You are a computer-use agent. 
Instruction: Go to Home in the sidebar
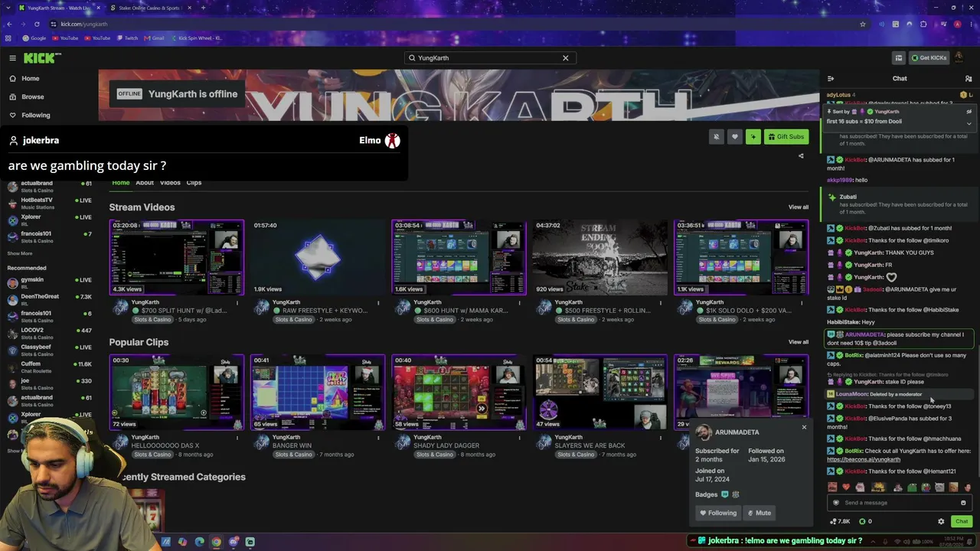[x=24, y=79]
